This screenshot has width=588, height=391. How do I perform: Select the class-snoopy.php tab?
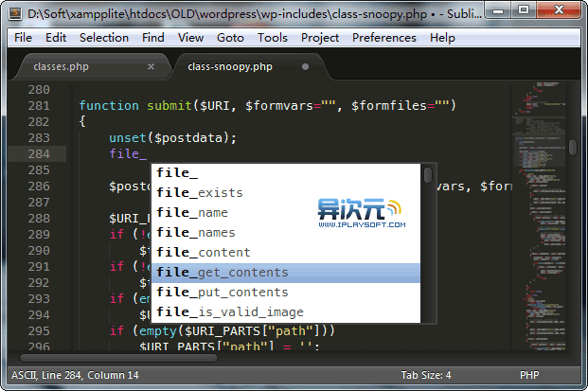[x=230, y=67]
